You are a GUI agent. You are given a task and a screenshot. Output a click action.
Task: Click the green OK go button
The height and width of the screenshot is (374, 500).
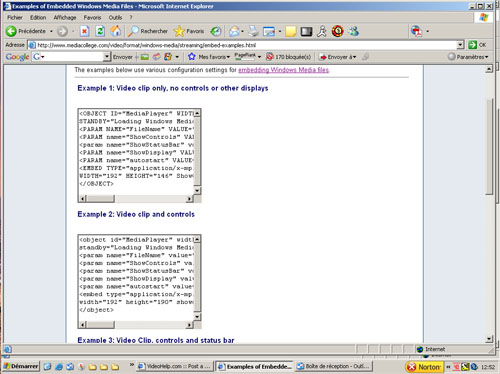(477, 45)
